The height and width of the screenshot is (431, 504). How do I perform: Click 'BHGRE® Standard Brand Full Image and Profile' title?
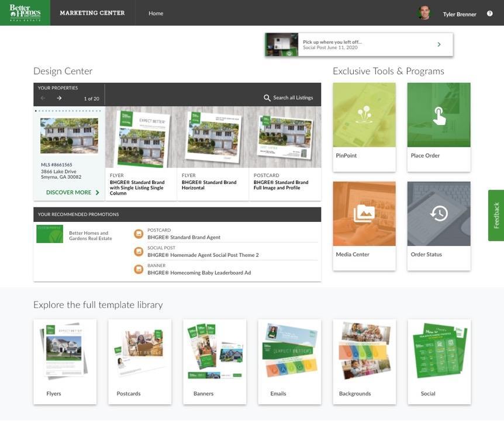tap(281, 185)
